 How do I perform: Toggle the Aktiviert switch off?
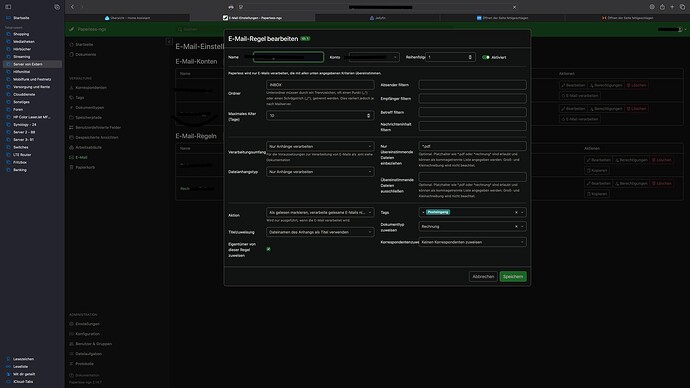[486, 57]
